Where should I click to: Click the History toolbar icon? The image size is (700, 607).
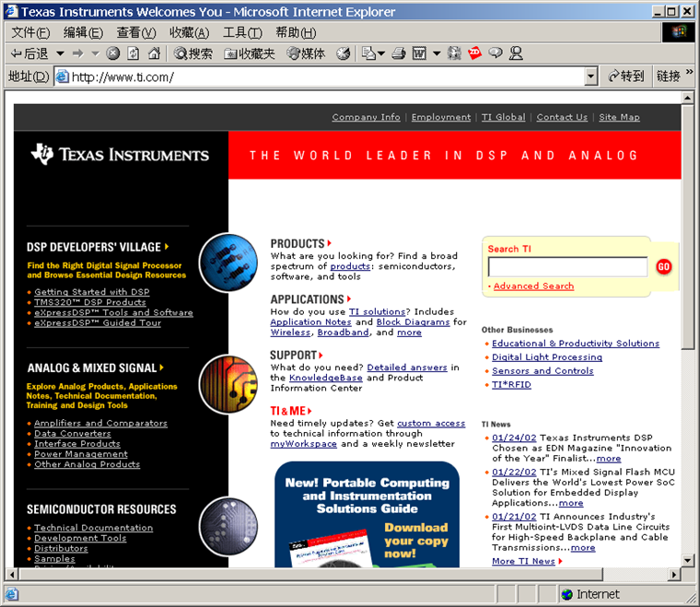[344, 53]
